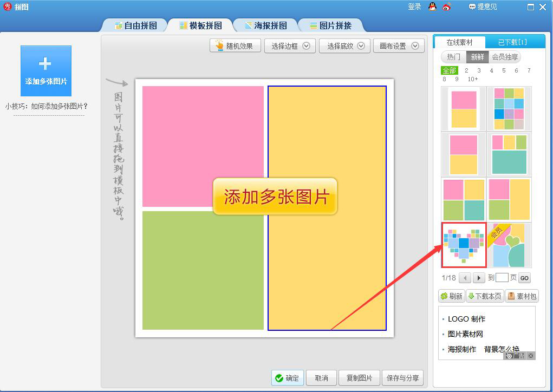The height and width of the screenshot is (392, 553).
Task: Click the blue plus add-images tile
Action: click(46, 71)
